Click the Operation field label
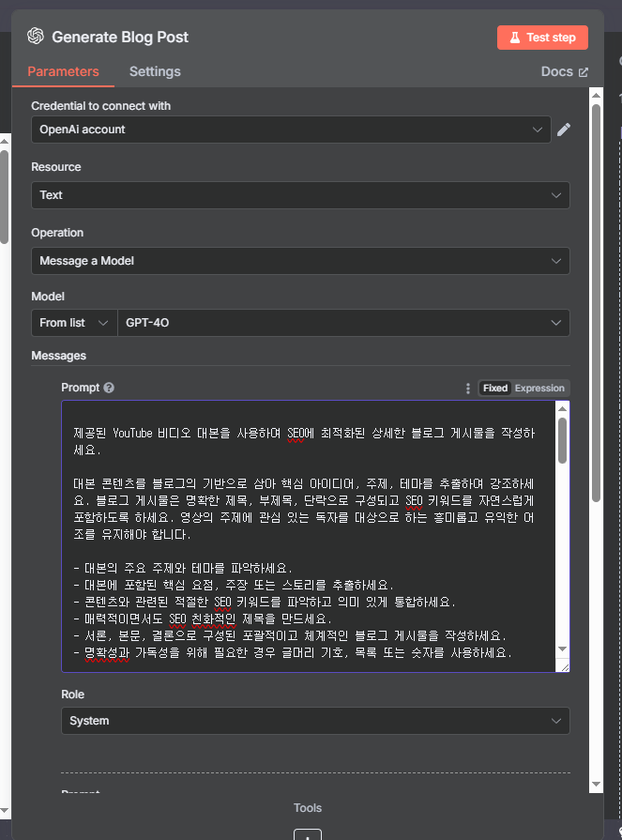 (57, 233)
